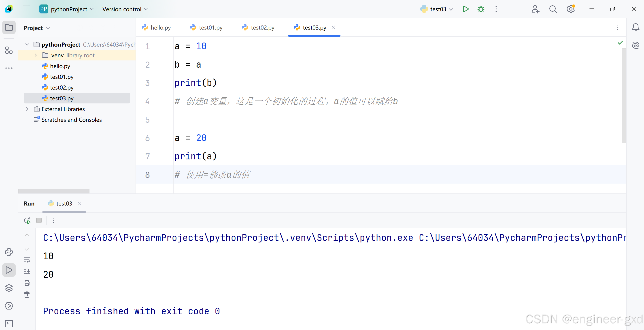
Task: Expand the .venv folder
Action: pos(36,55)
